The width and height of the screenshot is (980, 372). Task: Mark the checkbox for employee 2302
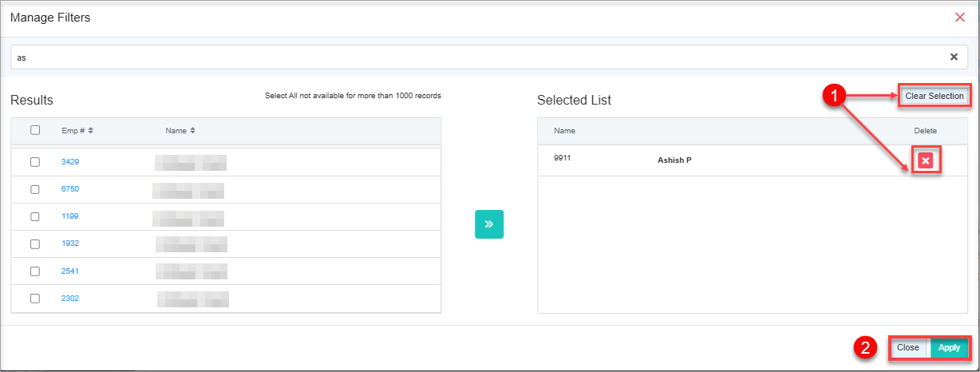(x=35, y=299)
